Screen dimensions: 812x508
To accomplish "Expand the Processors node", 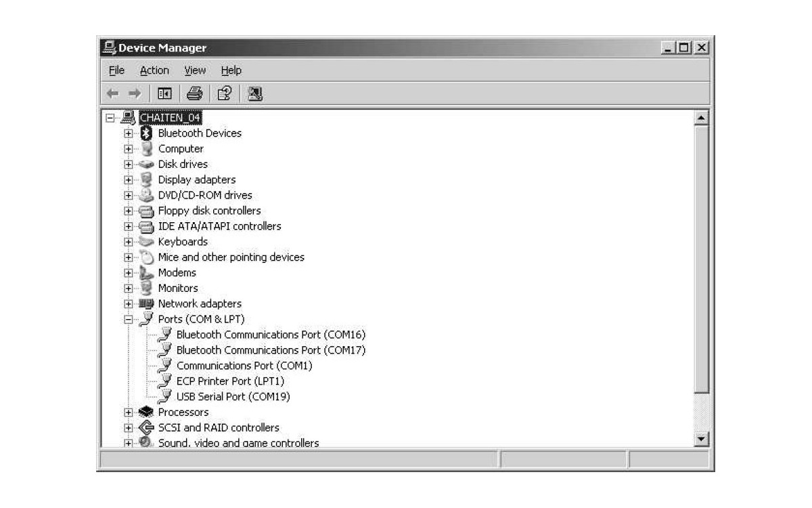I will coord(129,412).
